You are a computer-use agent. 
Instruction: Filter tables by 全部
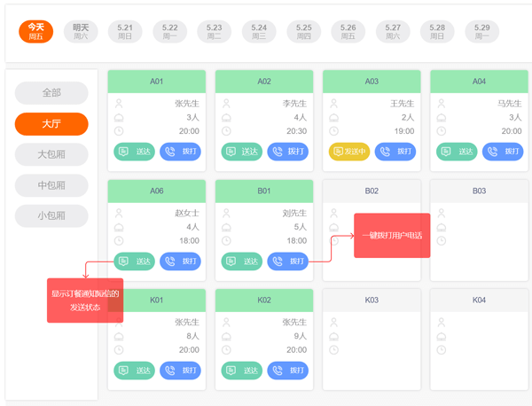click(51, 92)
